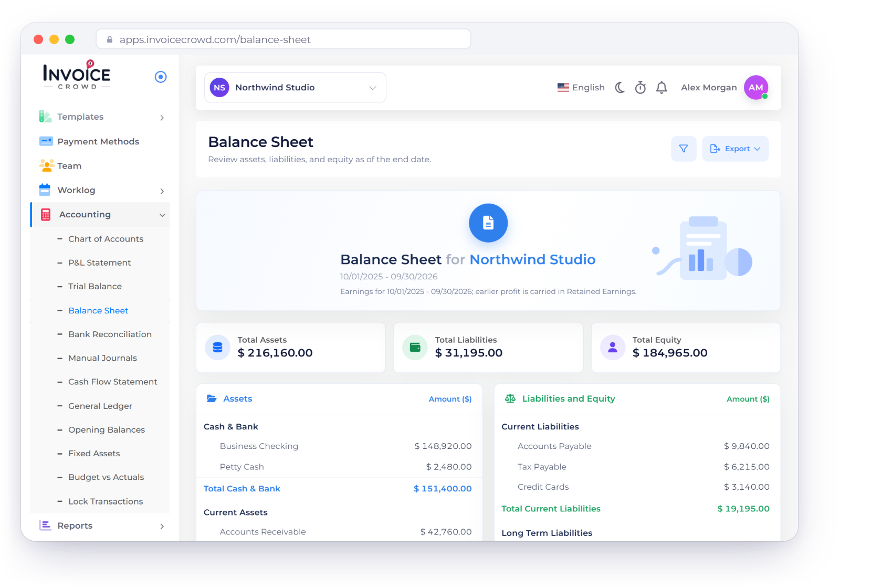Click the Northwind Studio link in banner
882x588 pixels.
coord(532,259)
